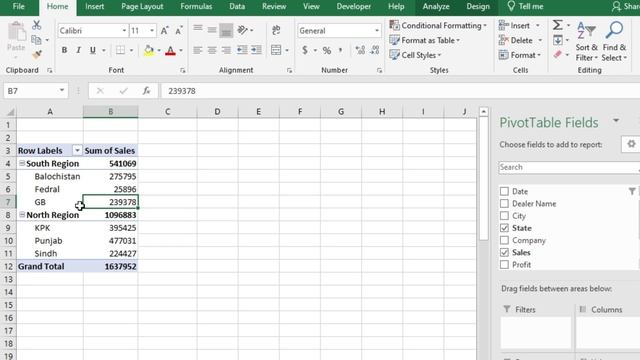Image resolution: width=640 pixels, height=360 pixels.
Task: Check the Date field checkbox
Action: [x=504, y=191]
